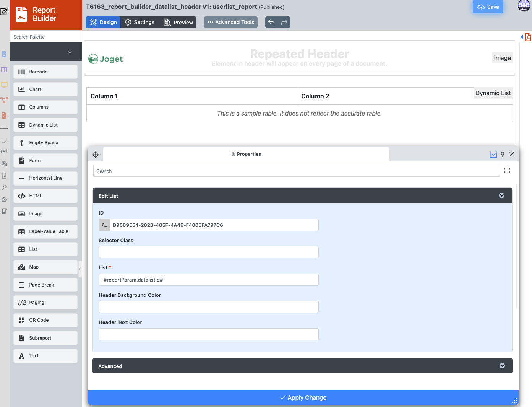Select the Text palette element
532x407 pixels.
pos(45,356)
